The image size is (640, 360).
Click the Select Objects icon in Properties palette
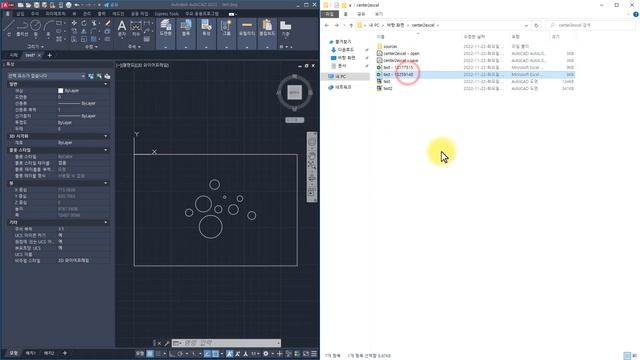coord(99,76)
